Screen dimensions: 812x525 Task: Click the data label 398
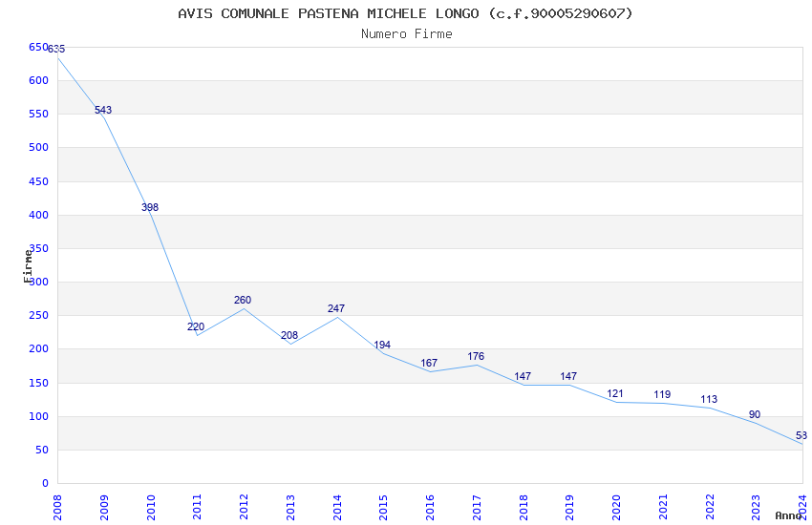(150, 207)
